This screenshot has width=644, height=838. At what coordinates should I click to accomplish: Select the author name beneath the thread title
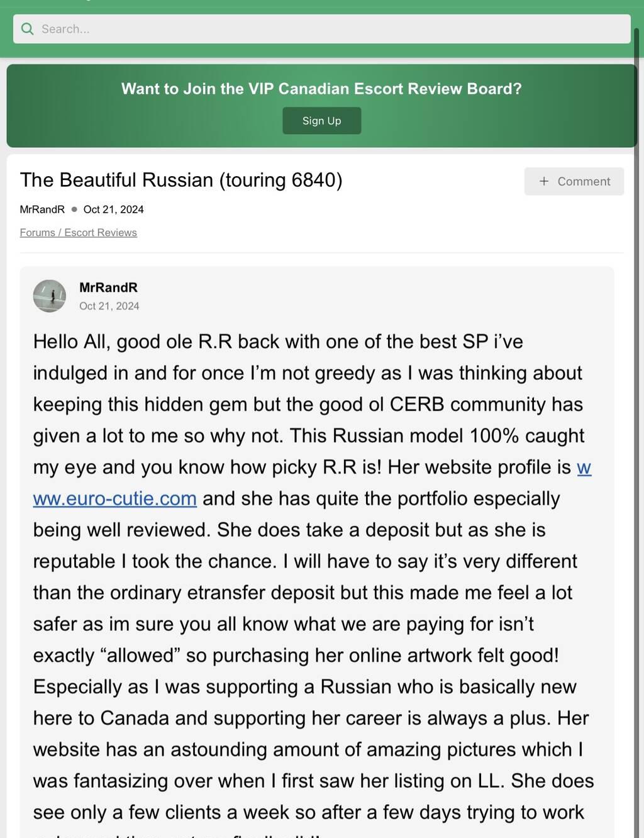tap(42, 209)
